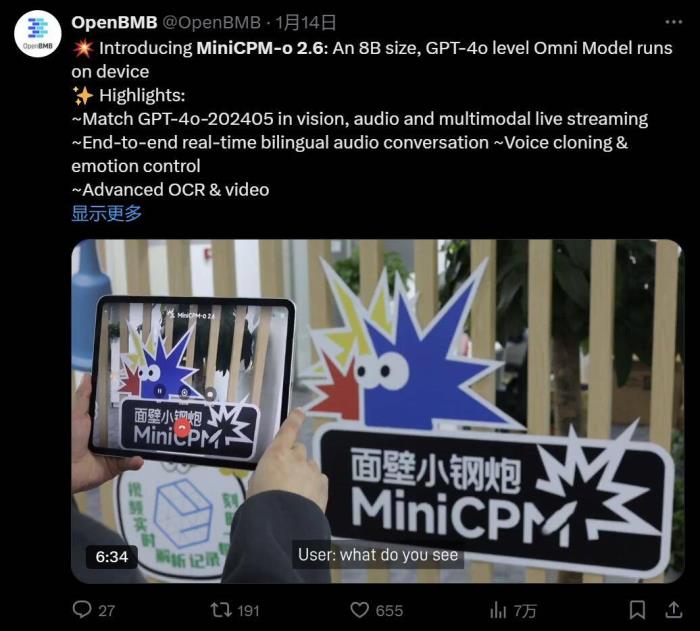Image resolution: width=700 pixels, height=631 pixels.
Task: Bookmark this OpenBMB post
Action: [637, 610]
